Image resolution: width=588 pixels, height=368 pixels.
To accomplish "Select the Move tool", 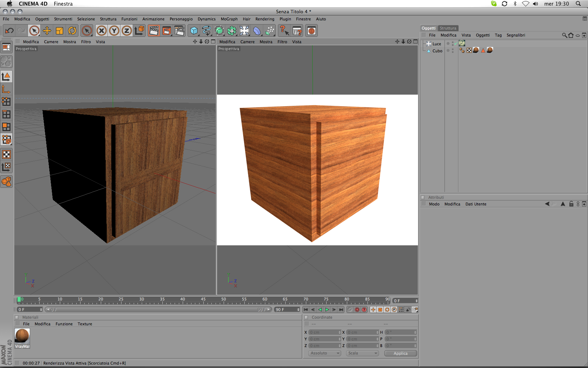I will click(47, 31).
